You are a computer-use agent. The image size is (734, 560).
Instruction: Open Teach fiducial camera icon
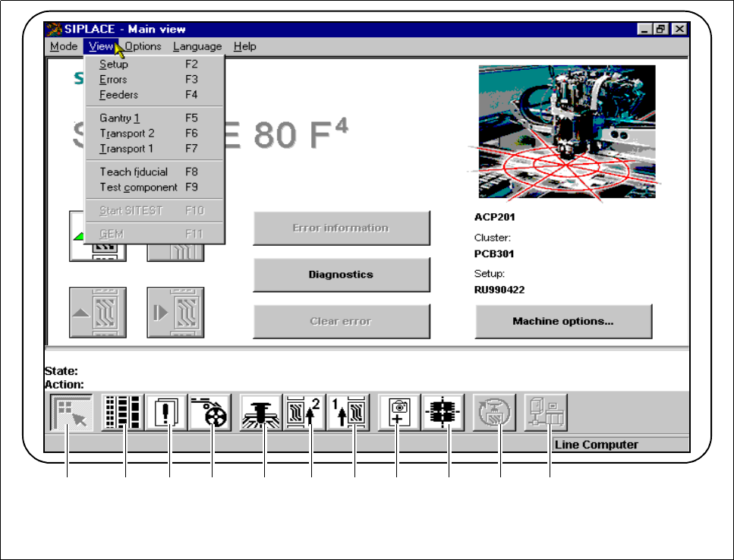(x=399, y=414)
